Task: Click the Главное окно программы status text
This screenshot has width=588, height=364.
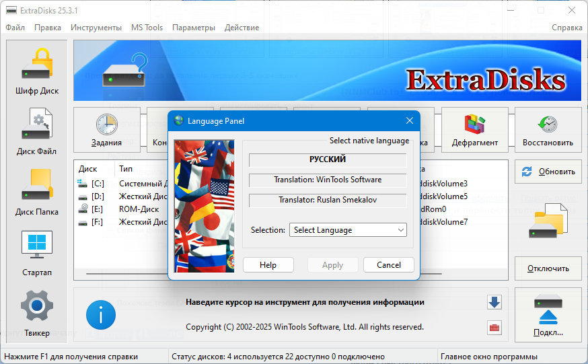Action: click(489, 357)
